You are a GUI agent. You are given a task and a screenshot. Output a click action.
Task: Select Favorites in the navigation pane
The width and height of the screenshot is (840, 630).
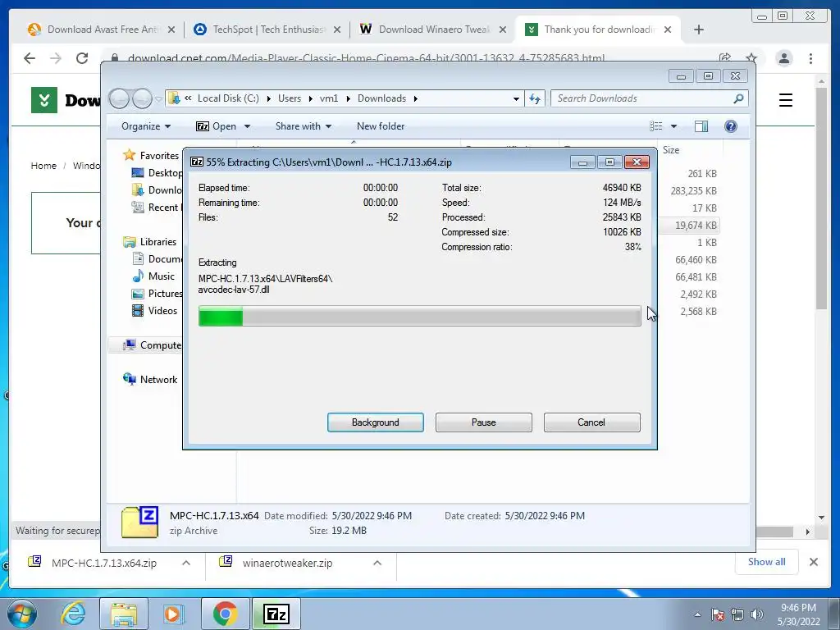tap(159, 155)
